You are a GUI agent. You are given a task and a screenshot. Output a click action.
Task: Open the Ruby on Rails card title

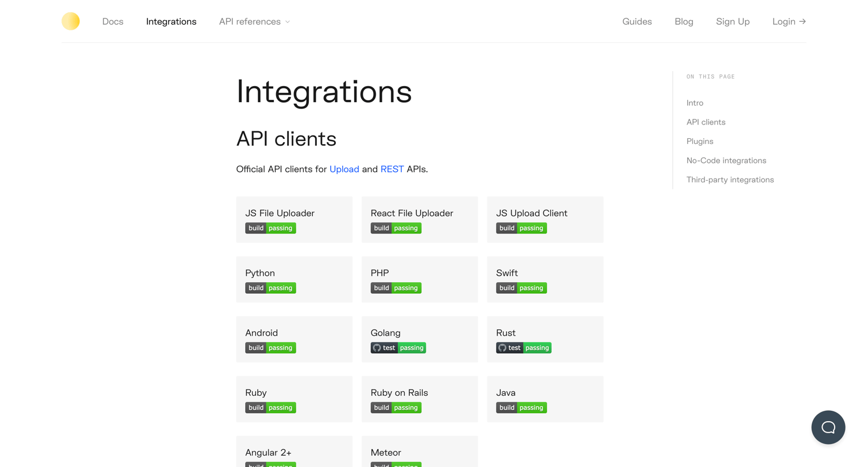coord(399,393)
